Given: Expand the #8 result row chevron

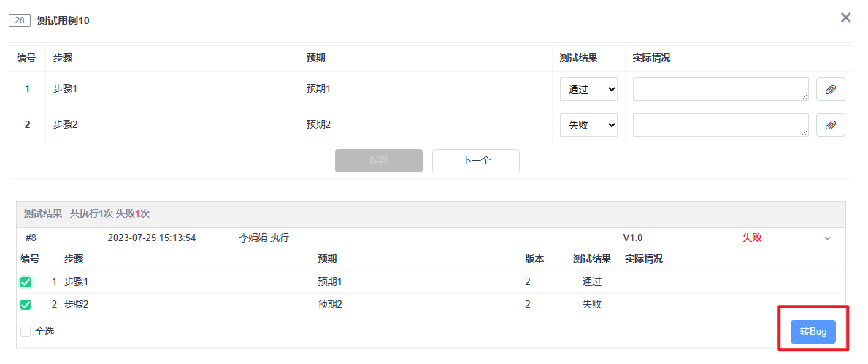Looking at the screenshot, I should tap(827, 238).
